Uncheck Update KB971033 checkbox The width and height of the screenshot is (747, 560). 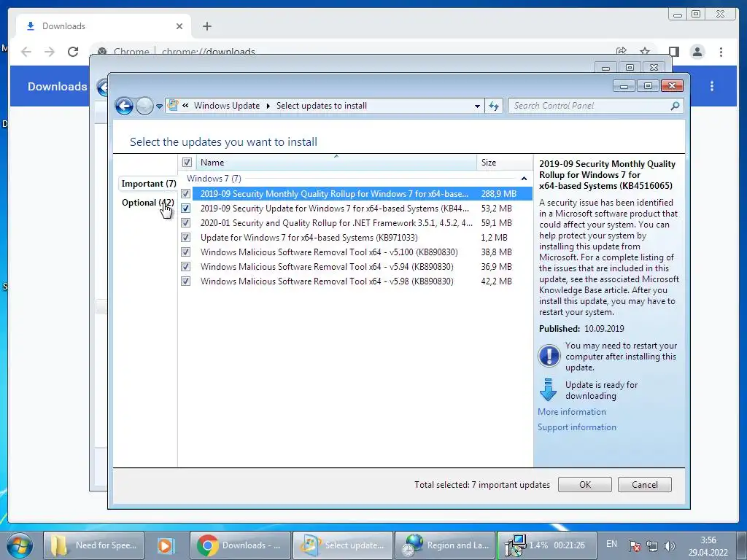186,237
